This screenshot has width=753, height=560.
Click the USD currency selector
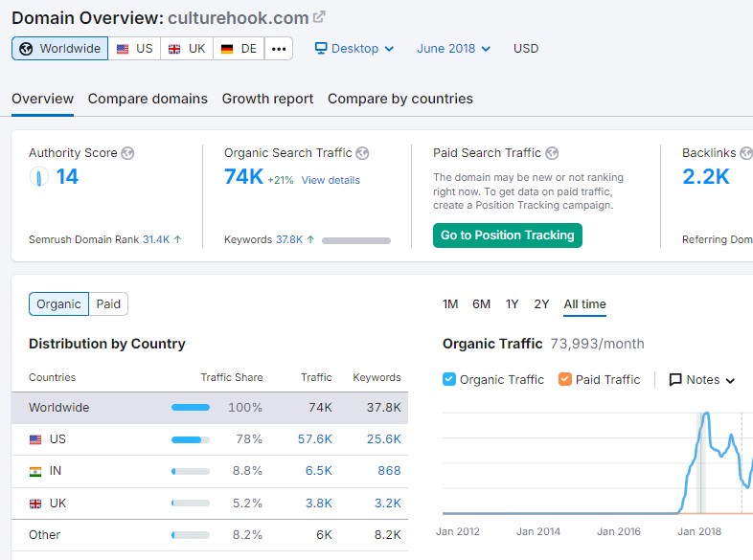point(526,49)
